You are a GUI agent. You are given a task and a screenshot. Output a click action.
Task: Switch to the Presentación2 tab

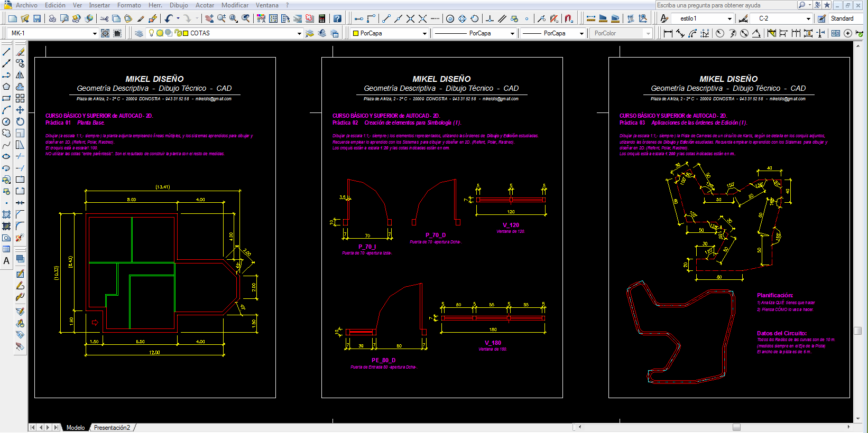(112, 428)
